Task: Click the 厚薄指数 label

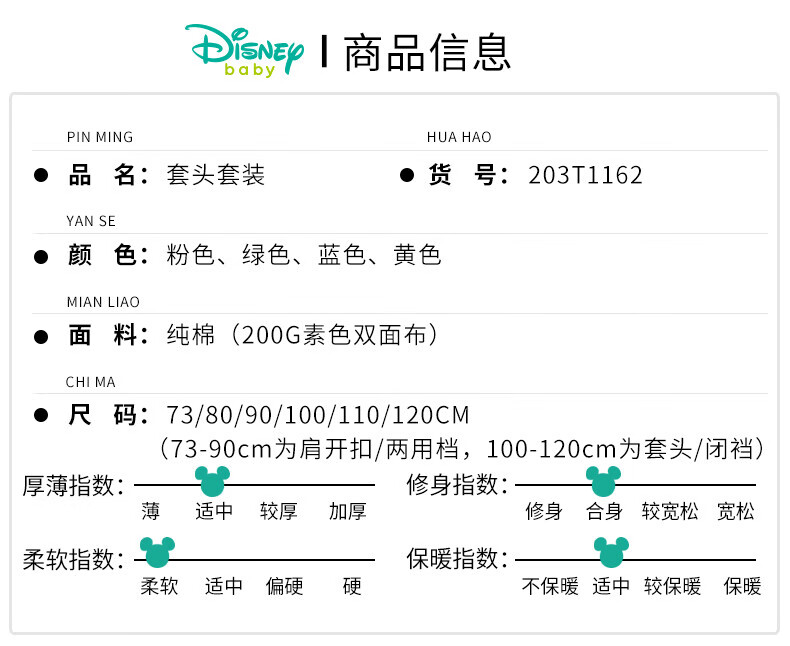Action: [73, 486]
